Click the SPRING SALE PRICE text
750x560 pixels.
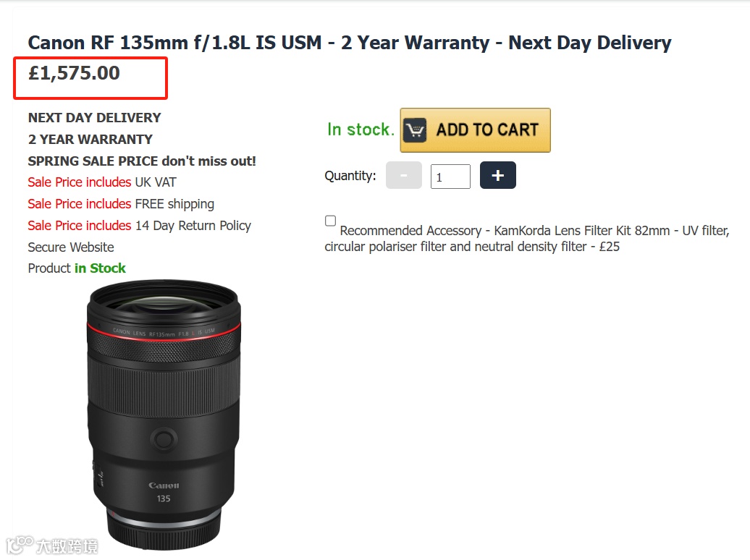pyautogui.click(x=142, y=161)
